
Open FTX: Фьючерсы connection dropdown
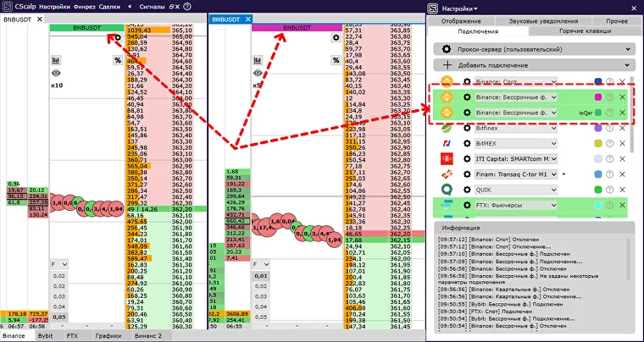click(516, 205)
